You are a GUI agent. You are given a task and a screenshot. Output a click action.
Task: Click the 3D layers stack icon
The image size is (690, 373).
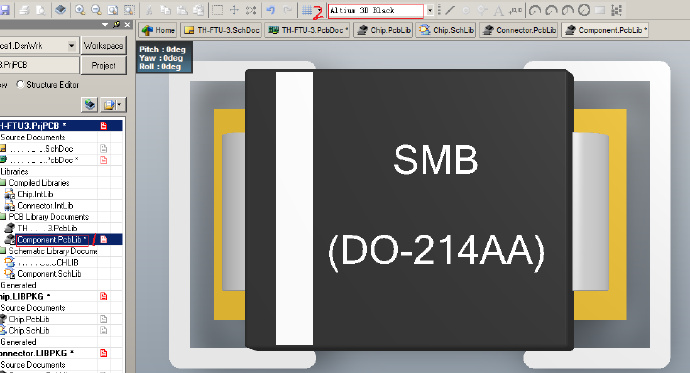[61, 10]
